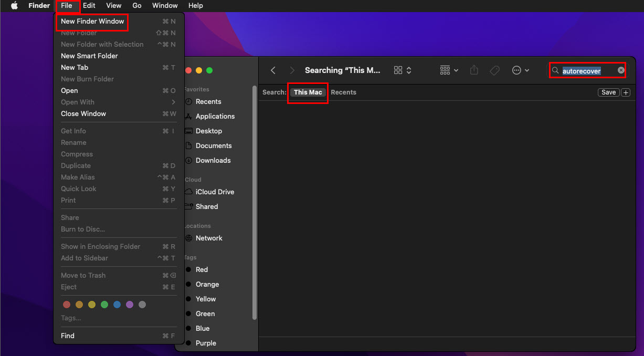The height and width of the screenshot is (356, 644).
Task: Switch search scope to Recents
Action: (x=343, y=92)
